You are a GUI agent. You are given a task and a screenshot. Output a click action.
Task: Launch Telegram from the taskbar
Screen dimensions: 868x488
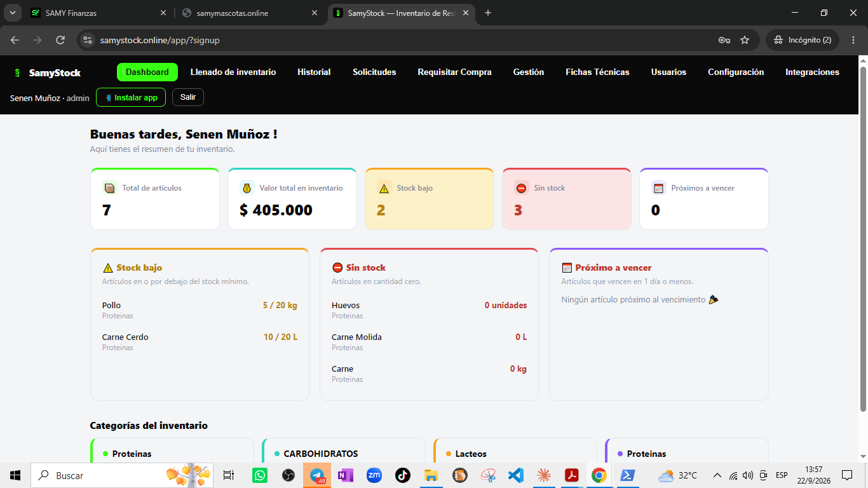(317, 475)
